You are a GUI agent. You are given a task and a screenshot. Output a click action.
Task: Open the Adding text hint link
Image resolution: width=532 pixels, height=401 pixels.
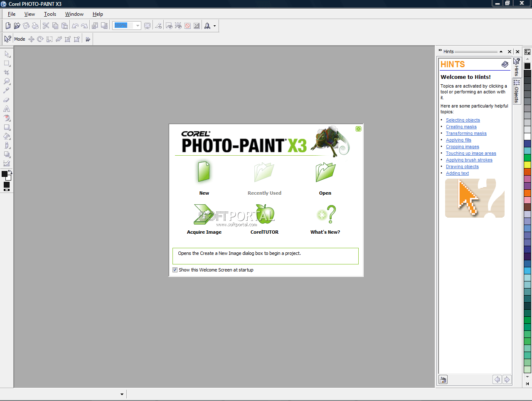pos(457,173)
